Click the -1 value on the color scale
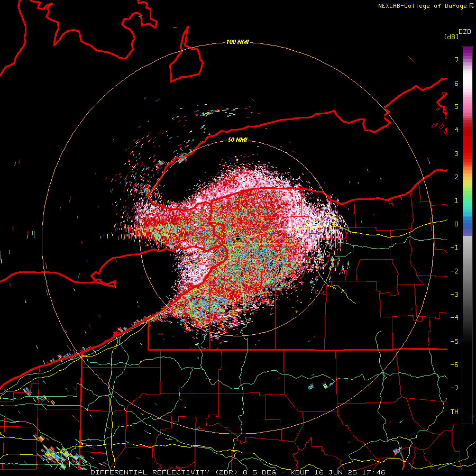The height and width of the screenshot is (476, 476). tap(454, 248)
